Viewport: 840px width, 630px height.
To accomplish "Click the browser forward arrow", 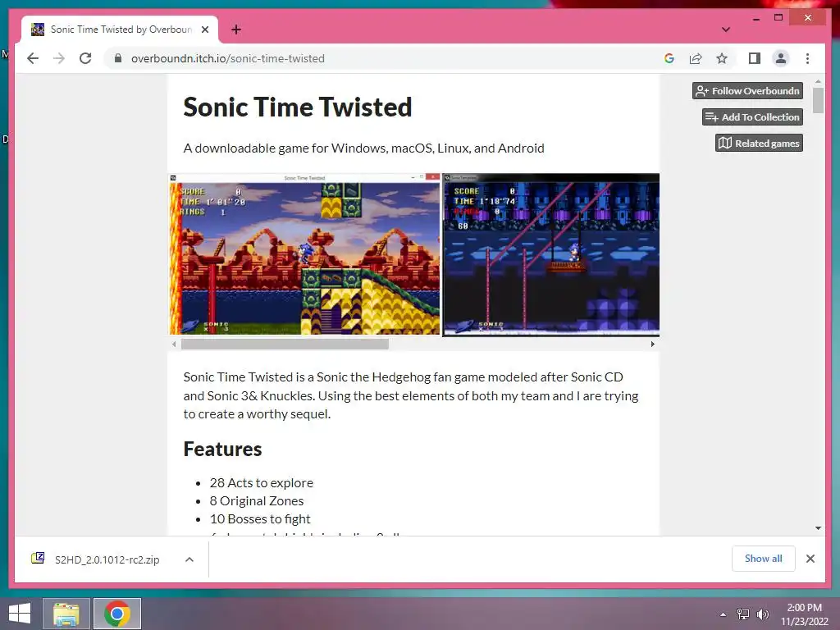I will (x=59, y=58).
